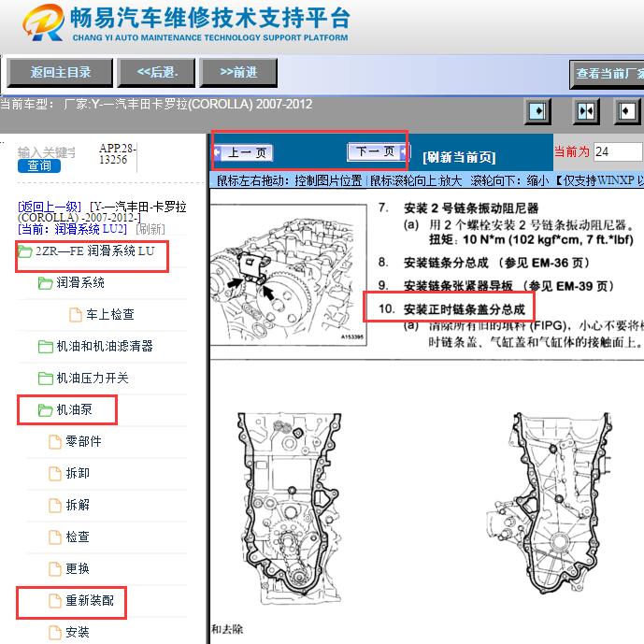
Task: Select the 润滑系统 tree entry
Action: coord(80,282)
